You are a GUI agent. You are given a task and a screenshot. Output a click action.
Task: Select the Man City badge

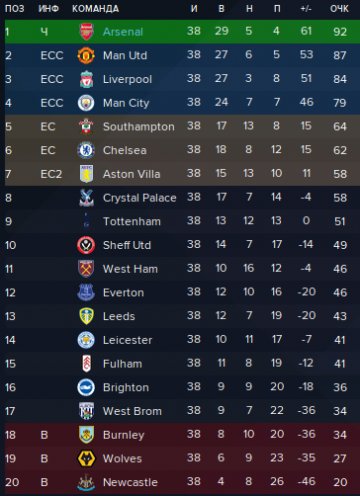86,103
